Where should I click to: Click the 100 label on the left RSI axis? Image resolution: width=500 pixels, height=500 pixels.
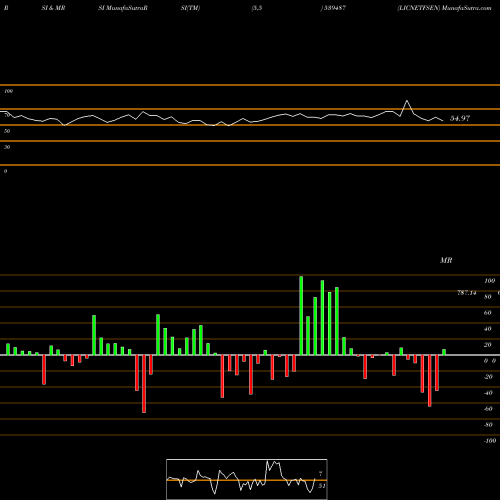pos(9,91)
